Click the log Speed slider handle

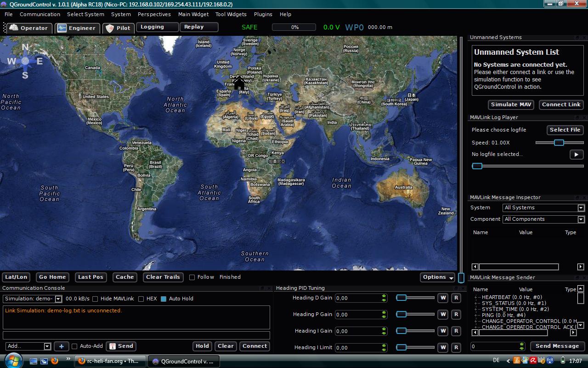559,143
